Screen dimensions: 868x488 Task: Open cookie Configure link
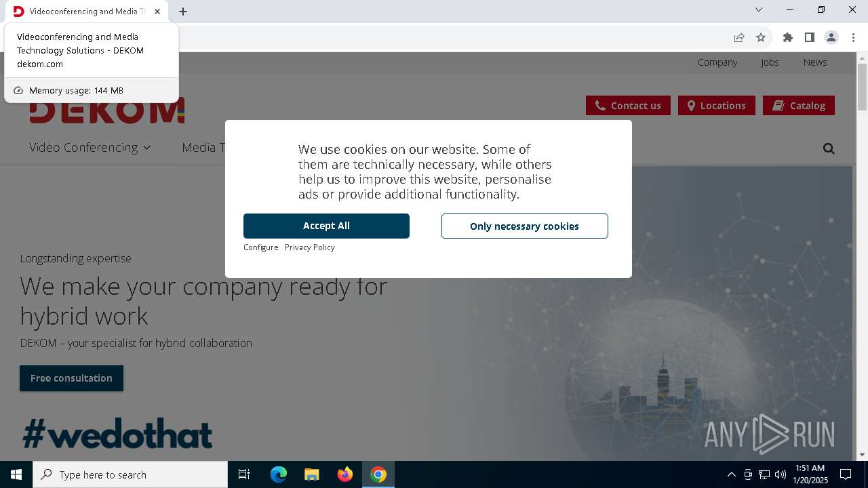coord(261,247)
